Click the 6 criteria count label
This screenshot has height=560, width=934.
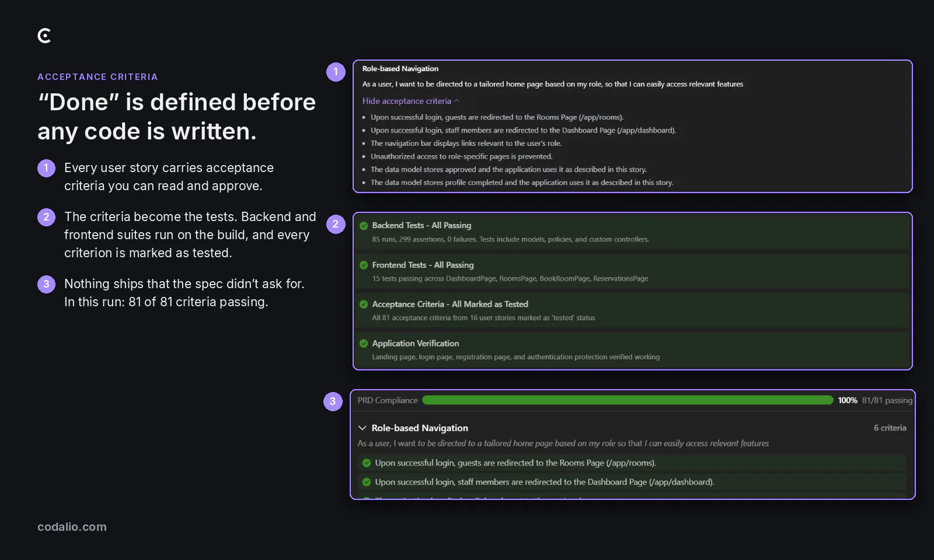coord(890,428)
